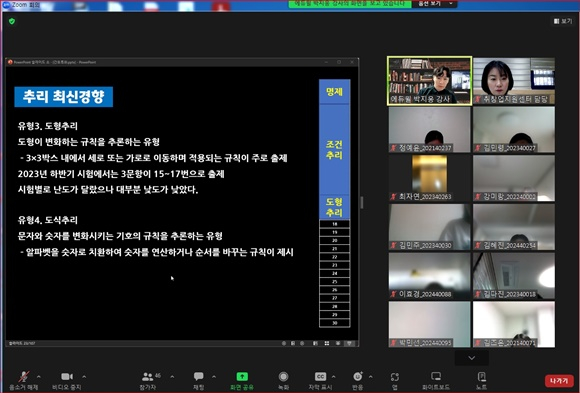The image size is (580, 393).
Task: Click the divider handle between slide and gallery
Action: 362,202
